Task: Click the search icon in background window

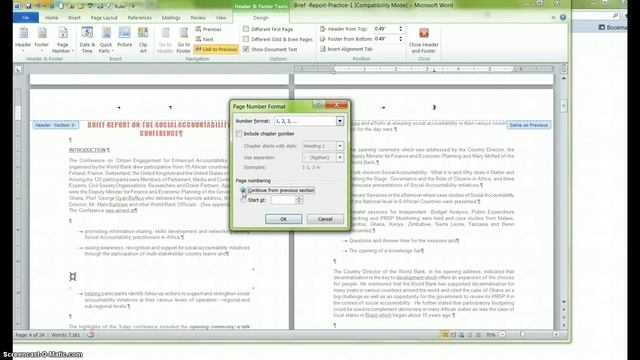Action: 616,16
